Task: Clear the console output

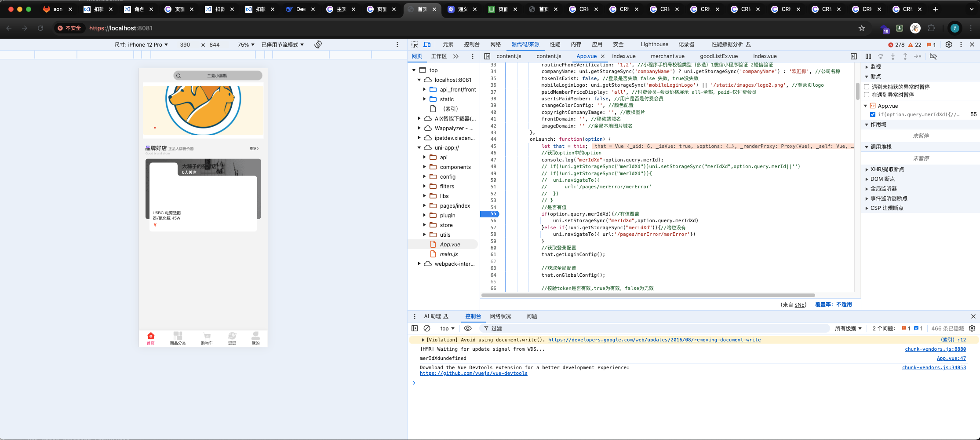Action: [x=427, y=328]
